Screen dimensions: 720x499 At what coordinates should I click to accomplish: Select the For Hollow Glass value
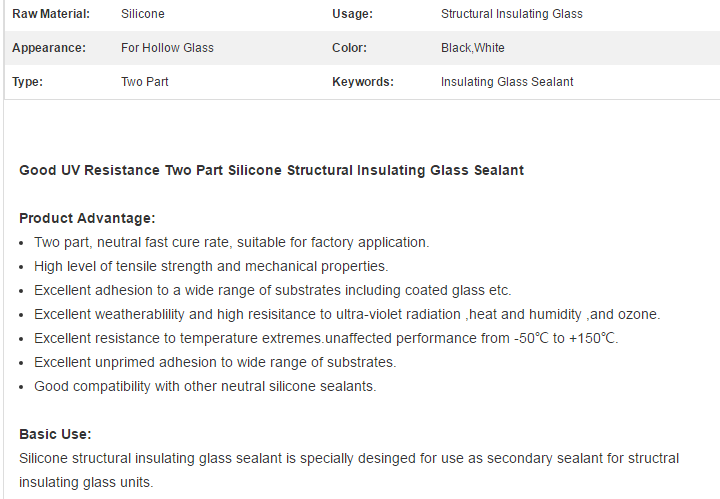(167, 48)
